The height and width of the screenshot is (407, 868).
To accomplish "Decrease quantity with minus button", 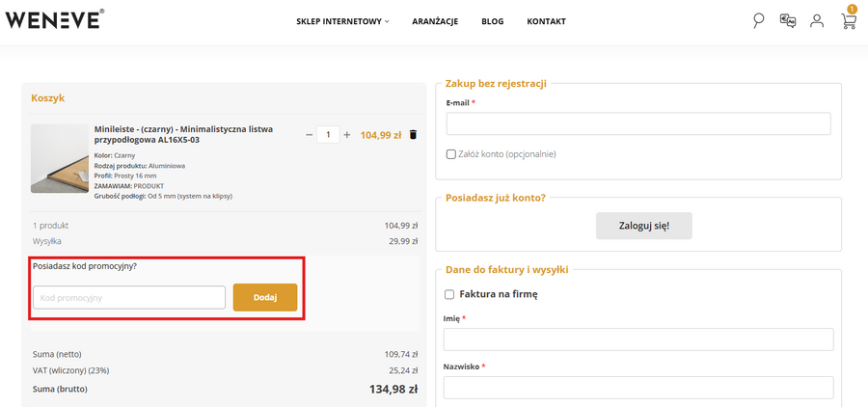I will tap(309, 135).
